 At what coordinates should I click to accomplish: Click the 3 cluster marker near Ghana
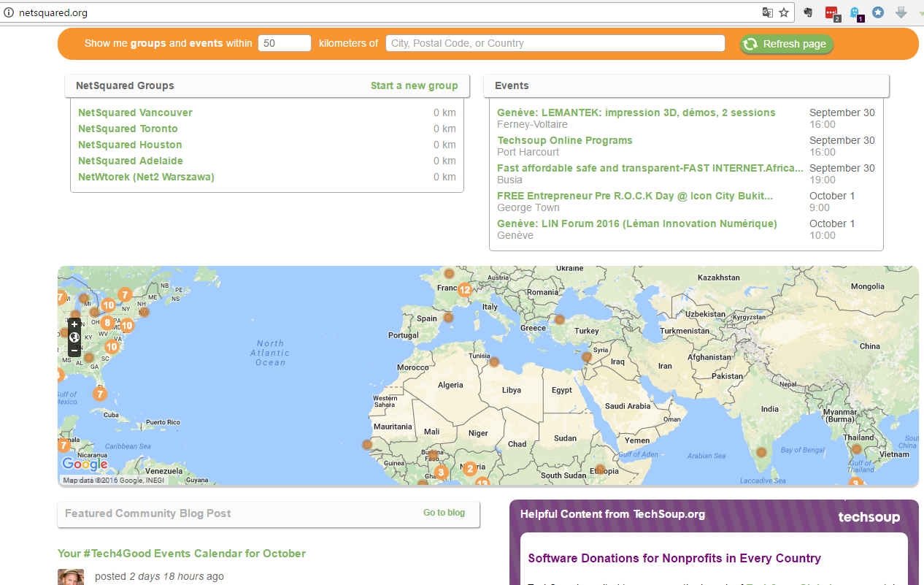tap(441, 473)
